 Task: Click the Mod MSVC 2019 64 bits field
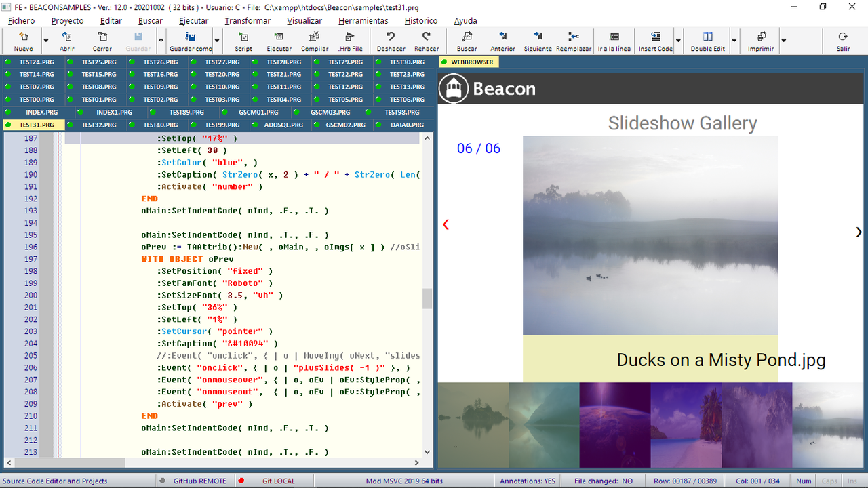(404, 481)
